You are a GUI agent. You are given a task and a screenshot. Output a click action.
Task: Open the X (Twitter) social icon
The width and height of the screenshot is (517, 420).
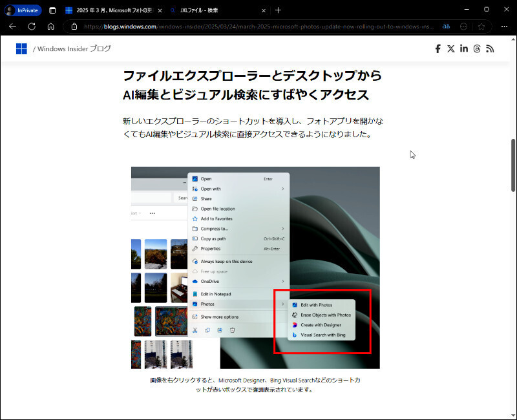[450, 49]
